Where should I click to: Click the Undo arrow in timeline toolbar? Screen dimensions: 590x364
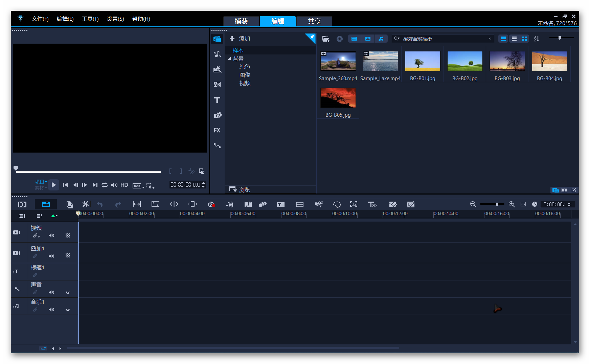coord(99,204)
